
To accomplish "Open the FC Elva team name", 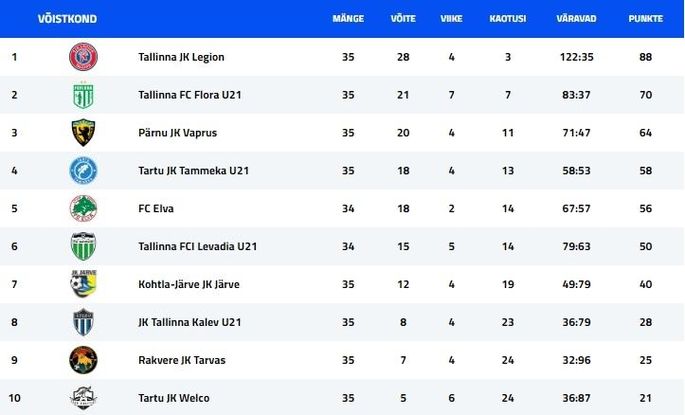I will (x=156, y=208).
